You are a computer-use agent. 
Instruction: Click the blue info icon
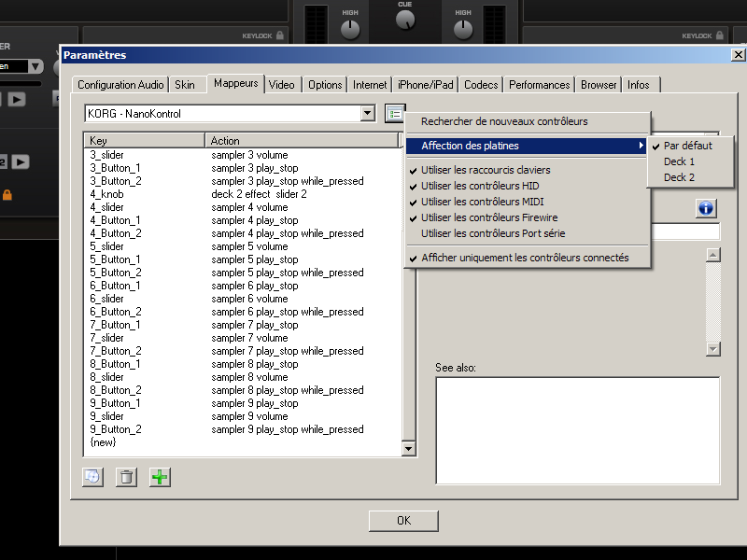point(706,208)
